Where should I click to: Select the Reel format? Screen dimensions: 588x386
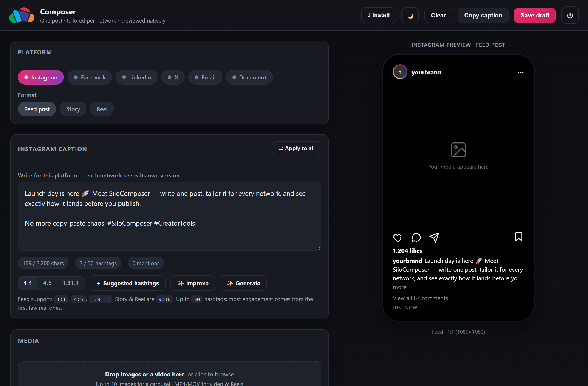(102, 109)
